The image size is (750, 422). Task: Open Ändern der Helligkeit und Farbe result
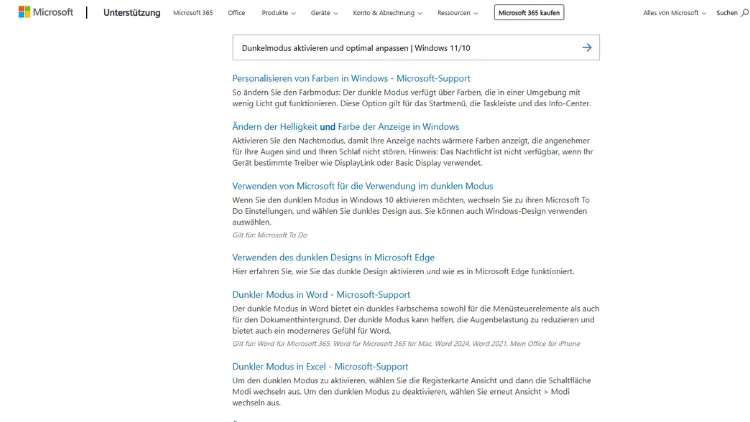point(345,127)
